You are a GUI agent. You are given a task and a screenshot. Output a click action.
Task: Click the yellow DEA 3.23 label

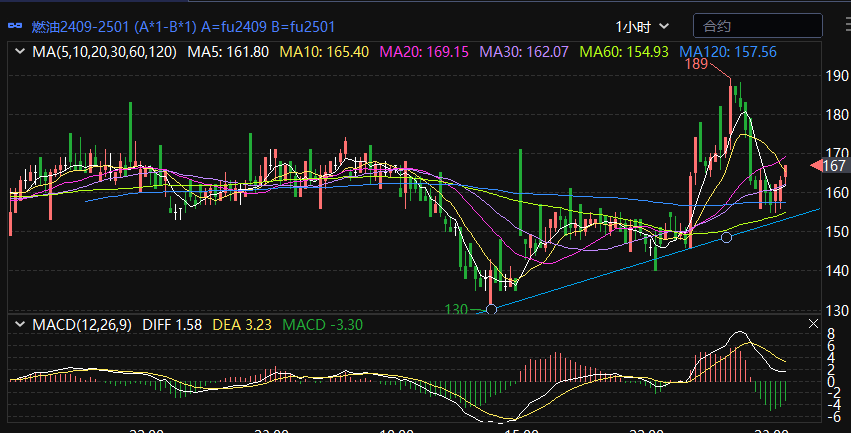(242, 325)
